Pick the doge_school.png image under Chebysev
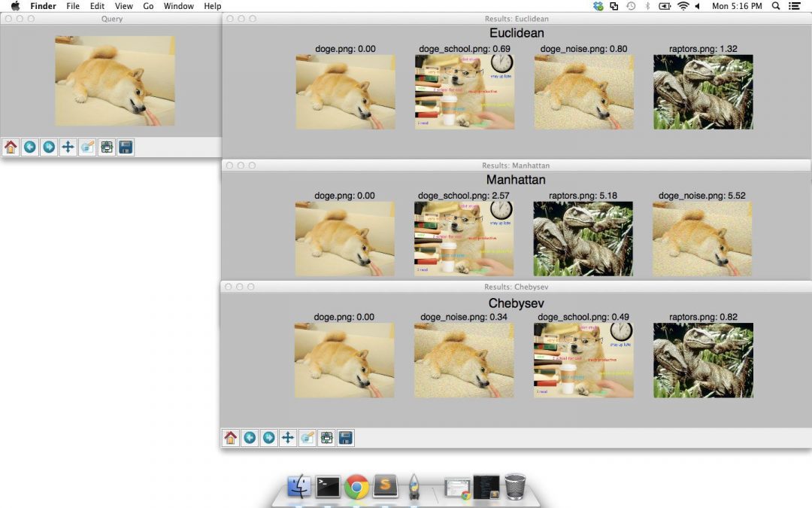Image resolution: width=812 pixels, height=508 pixels. [x=583, y=360]
